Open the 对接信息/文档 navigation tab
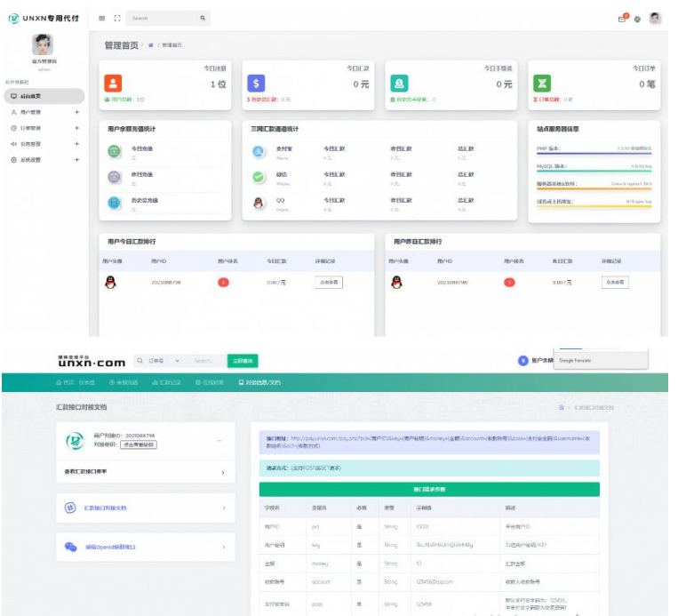Viewport: 678px width, 616px height. tap(259, 382)
